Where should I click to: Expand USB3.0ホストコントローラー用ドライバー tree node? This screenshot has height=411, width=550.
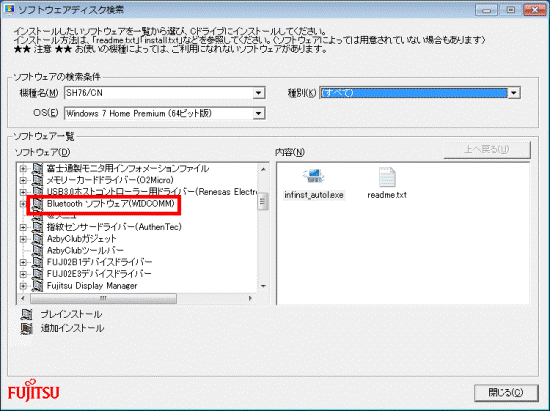click(23, 192)
